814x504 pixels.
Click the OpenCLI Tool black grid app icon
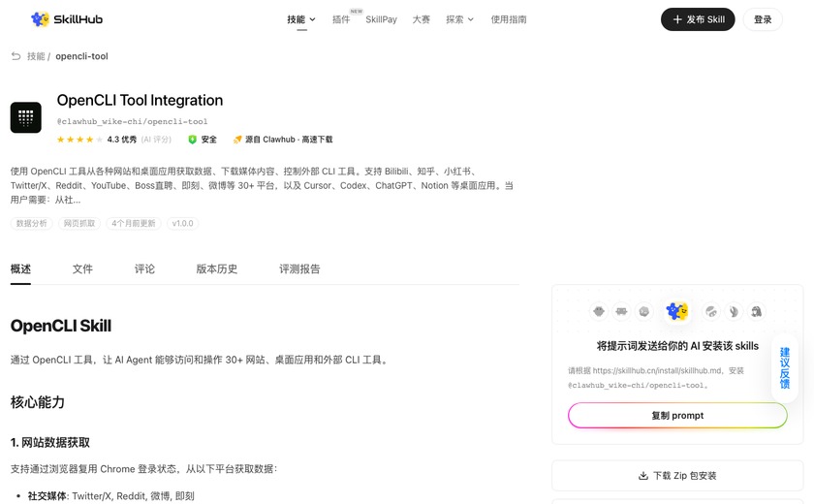click(x=26, y=117)
